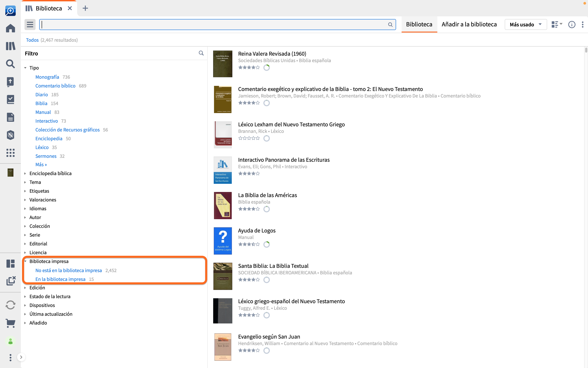Expand the Enciclopedia bíblica filter
Image resolution: width=588 pixels, height=368 pixels.
pyautogui.click(x=25, y=173)
